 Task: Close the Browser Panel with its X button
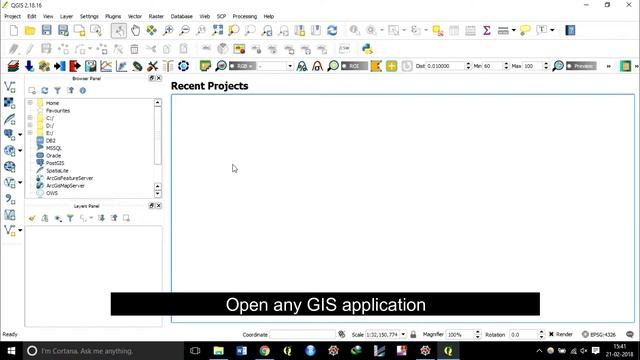pos(159,78)
